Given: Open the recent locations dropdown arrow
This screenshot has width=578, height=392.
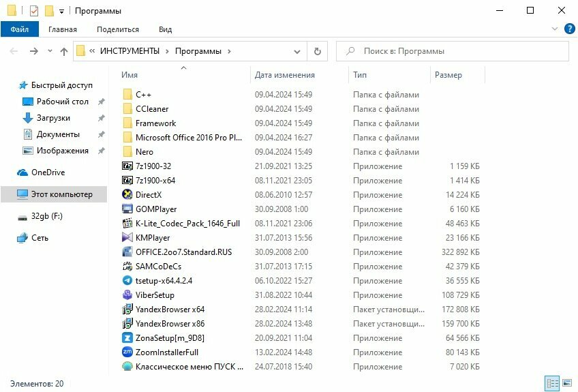Looking at the screenshot, I should click(50, 51).
